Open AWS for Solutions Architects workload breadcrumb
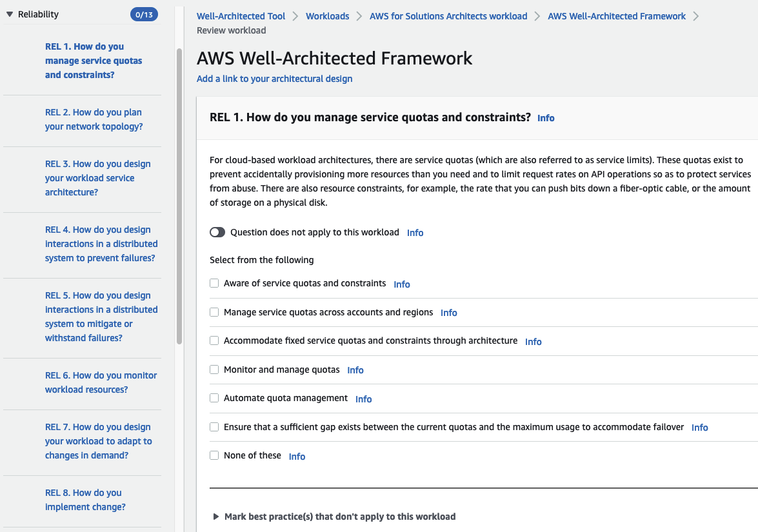This screenshot has height=532, width=758. [x=448, y=16]
